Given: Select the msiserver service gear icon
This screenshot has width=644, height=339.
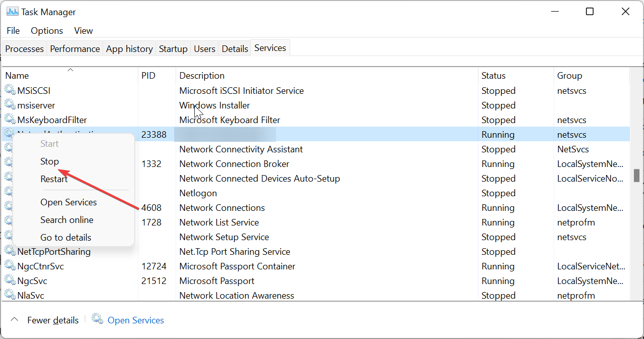Looking at the screenshot, I should click(10, 105).
